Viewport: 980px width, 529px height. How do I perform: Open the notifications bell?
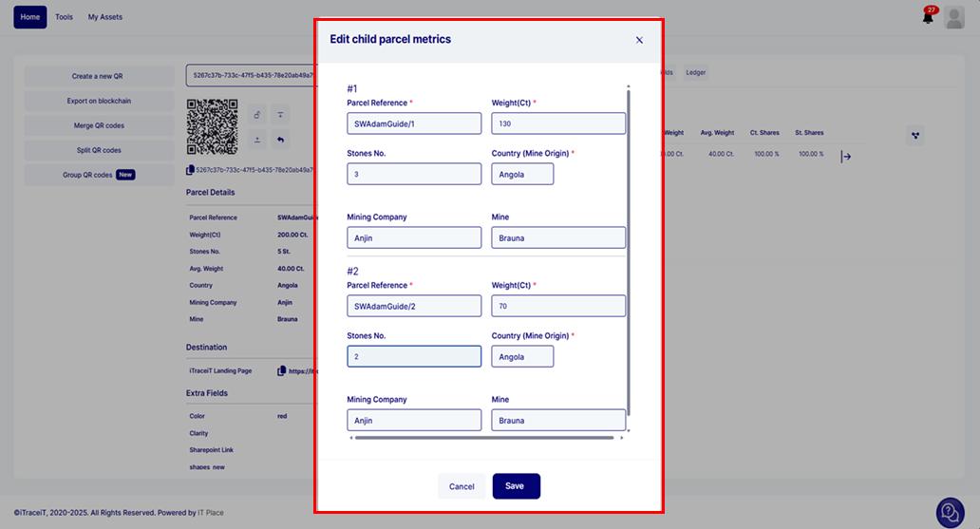coord(928,17)
